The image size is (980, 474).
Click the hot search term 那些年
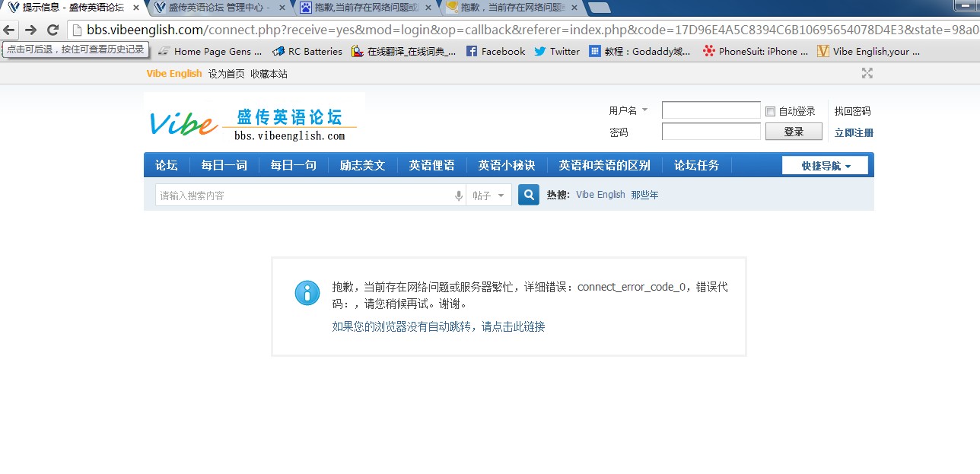point(644,195)
